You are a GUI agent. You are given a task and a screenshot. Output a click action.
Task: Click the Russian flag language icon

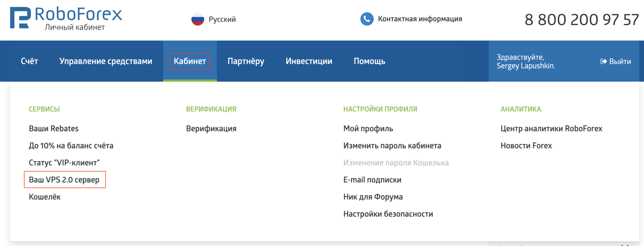tap(198, 19)
